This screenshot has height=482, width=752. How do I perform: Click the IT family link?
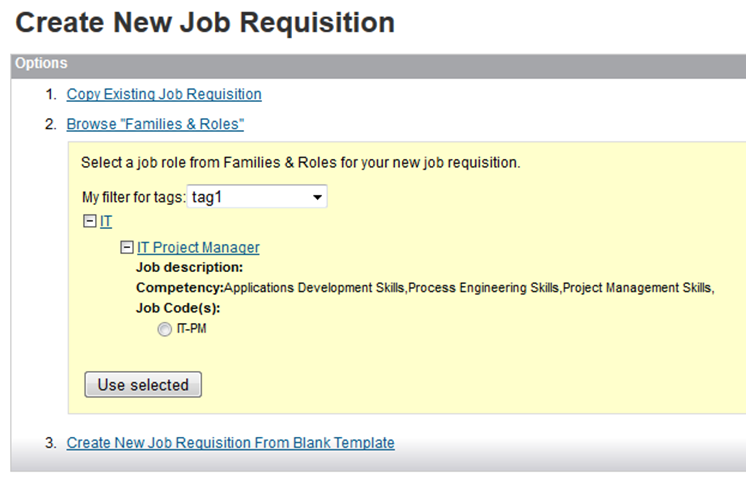(106, 222)
